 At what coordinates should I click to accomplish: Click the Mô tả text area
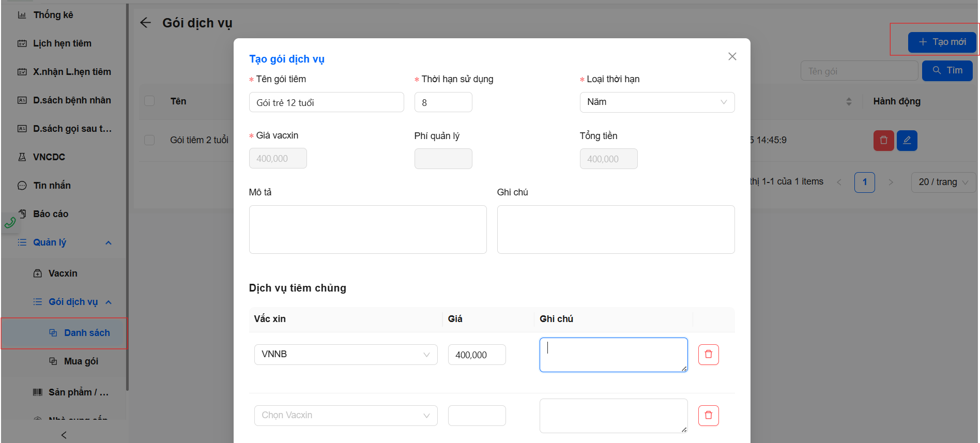pyautogui.click(x=367, y=230)
